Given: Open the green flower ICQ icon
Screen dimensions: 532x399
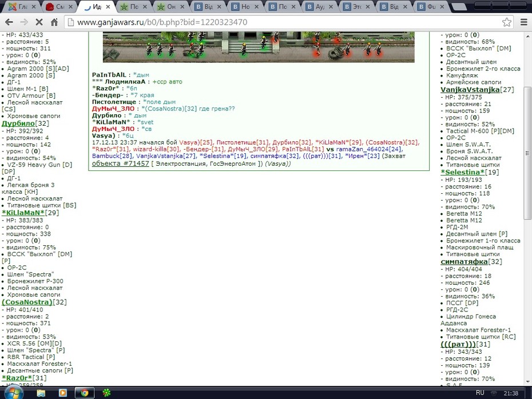Looking at the screenshot, I should pos(106,393).
